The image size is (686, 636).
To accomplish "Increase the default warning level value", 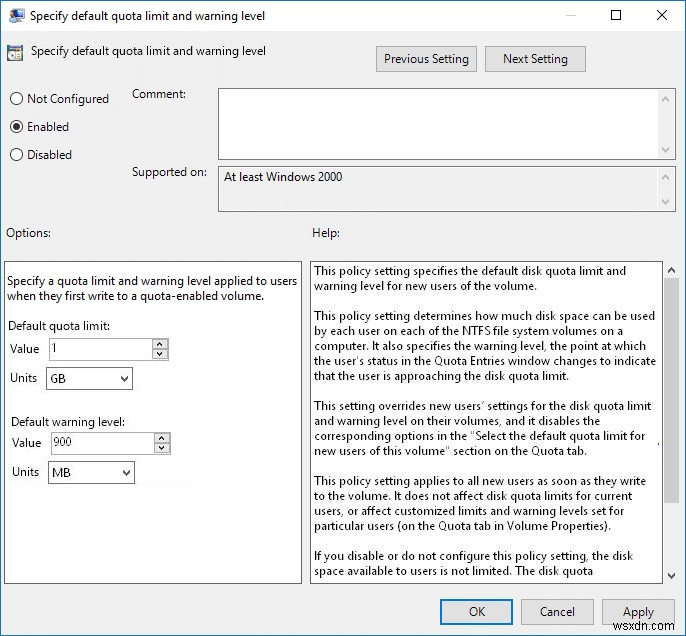I will 162,438.
